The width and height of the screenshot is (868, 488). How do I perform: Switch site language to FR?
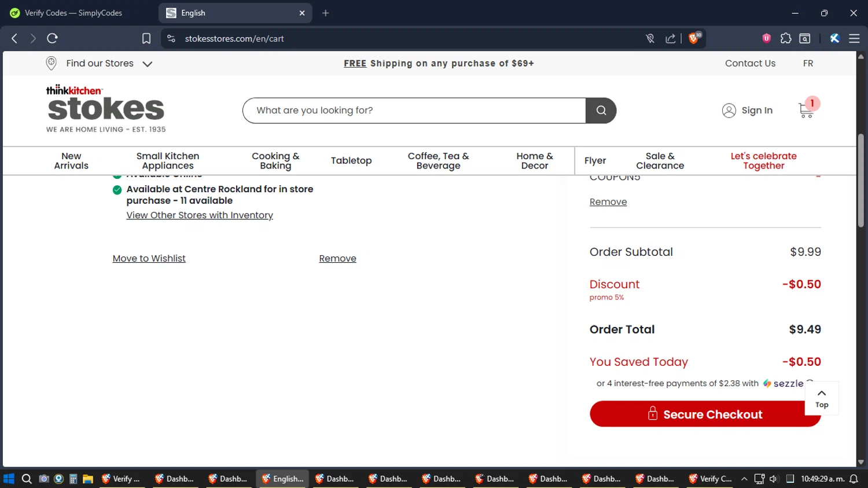(x=808, y=64)
